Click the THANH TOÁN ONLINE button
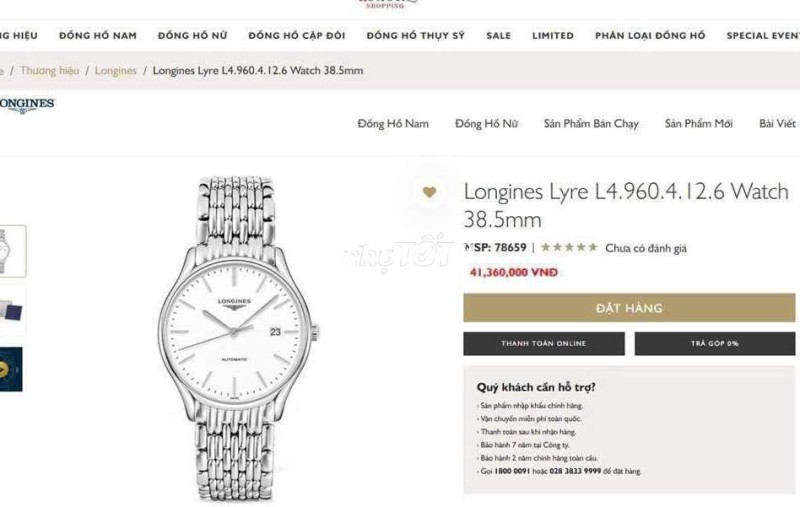 pyautogui.click(x=544, y=343)
